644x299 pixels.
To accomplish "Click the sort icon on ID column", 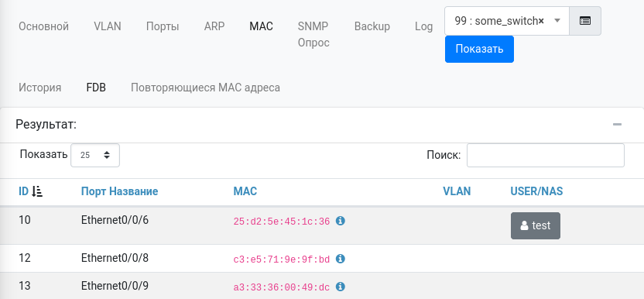I will [x=37, y=191].
